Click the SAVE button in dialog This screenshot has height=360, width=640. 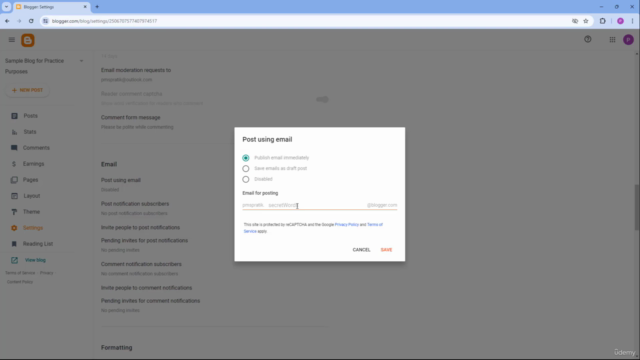click(x=386, y=250)
